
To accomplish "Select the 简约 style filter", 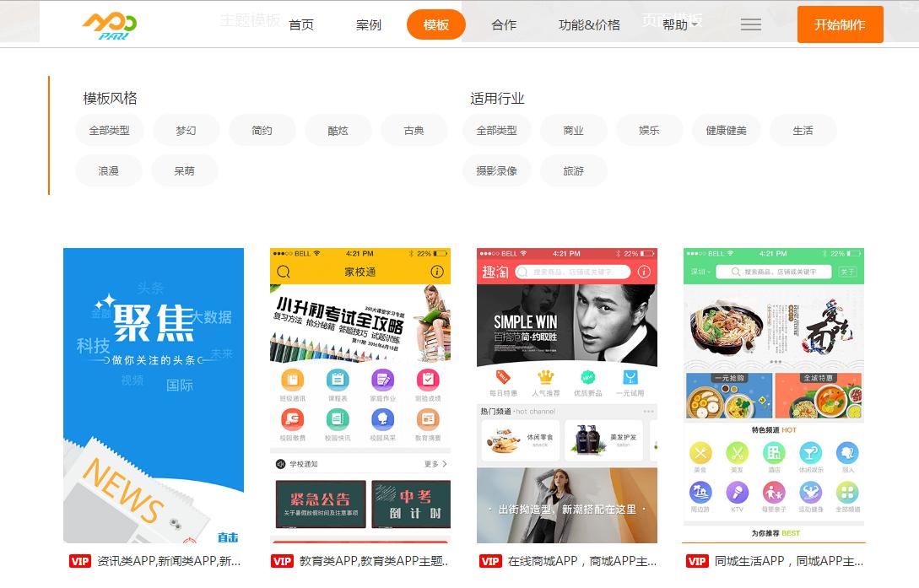I will pyautogui.click(x=262, y=130).
